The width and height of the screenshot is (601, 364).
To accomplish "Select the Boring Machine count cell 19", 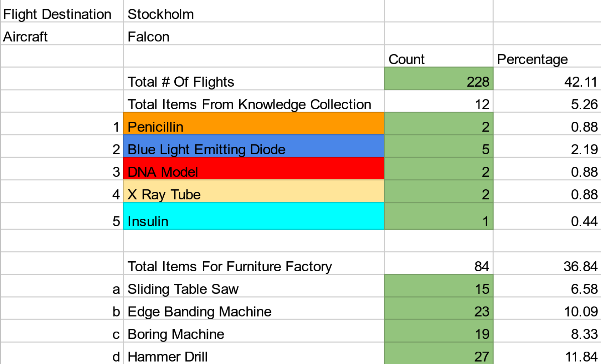I will (x=438, y=334).
